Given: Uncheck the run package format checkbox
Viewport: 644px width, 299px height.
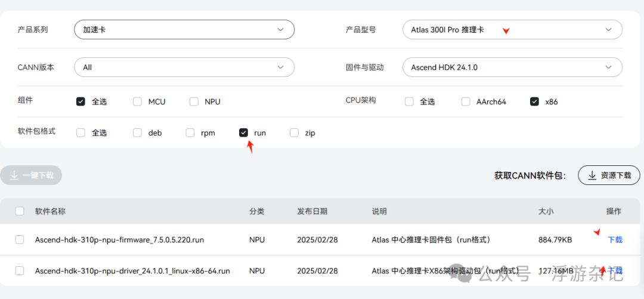Looking at the screenshot, I should point(243,132).
